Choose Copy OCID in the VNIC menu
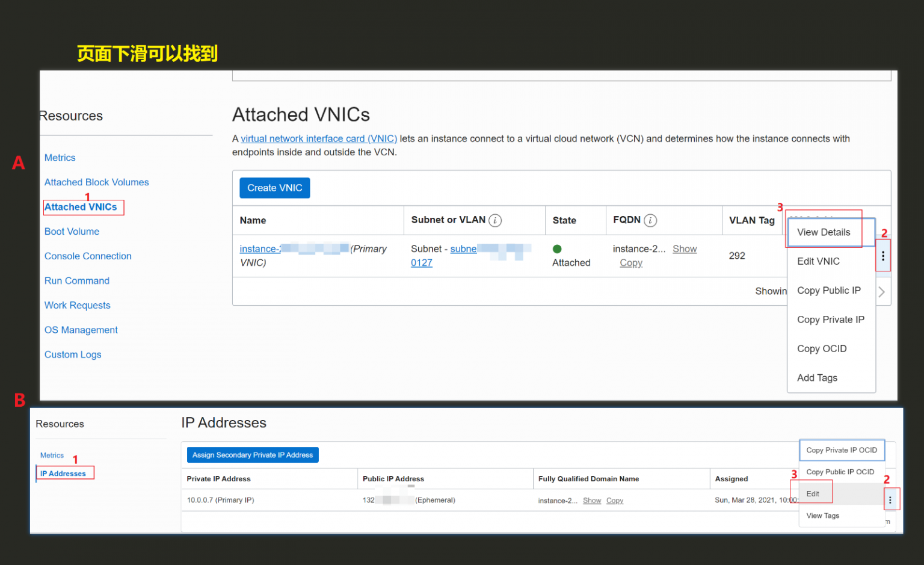This screenshot has height=565, width=924. (x=822, y=348)
